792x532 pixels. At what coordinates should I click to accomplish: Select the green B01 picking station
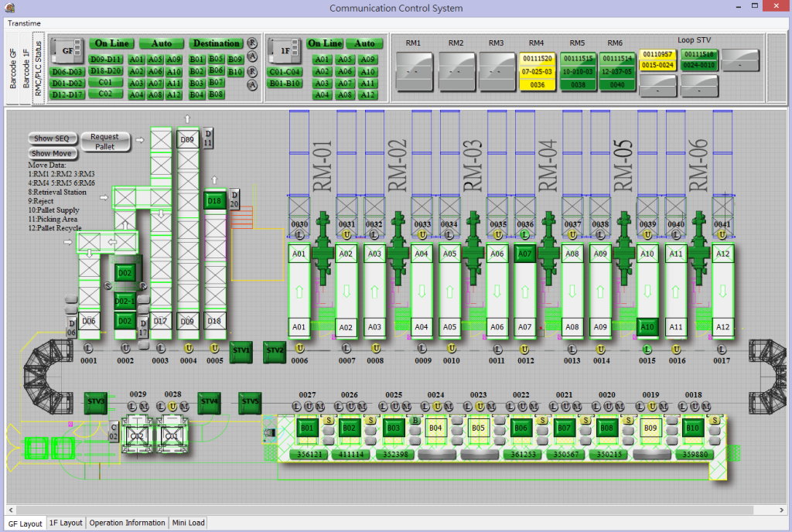coord(307,427)
